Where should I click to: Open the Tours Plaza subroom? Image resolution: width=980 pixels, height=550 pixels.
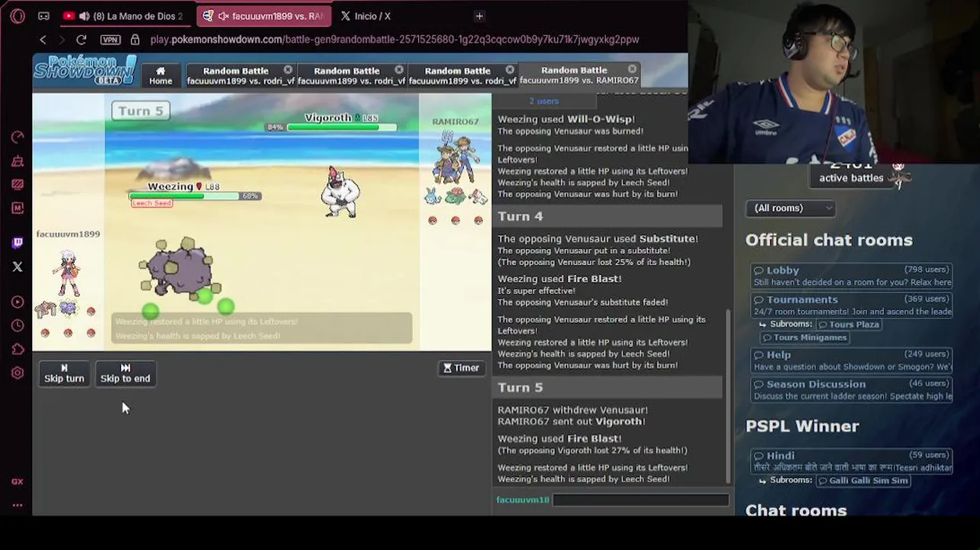tap(849, 325)
